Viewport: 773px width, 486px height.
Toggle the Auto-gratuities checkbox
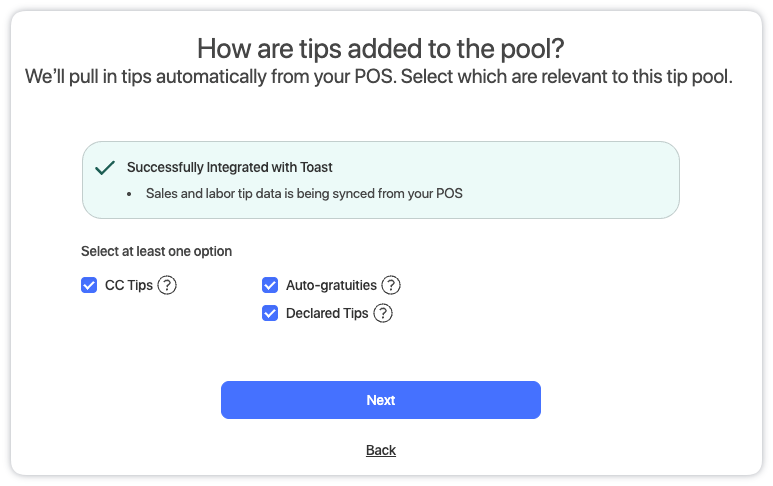pyautogui.click(x=270, y=285)
